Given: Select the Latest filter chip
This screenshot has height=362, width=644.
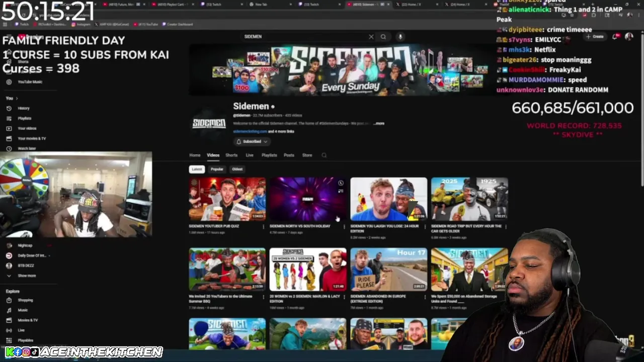Looking at the screenshot, I should coord(197,169).
